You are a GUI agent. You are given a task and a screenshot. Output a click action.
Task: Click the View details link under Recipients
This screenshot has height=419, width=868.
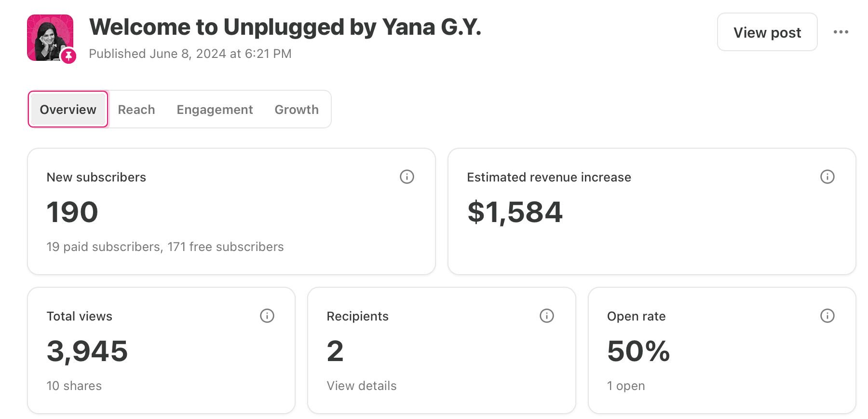362,386
